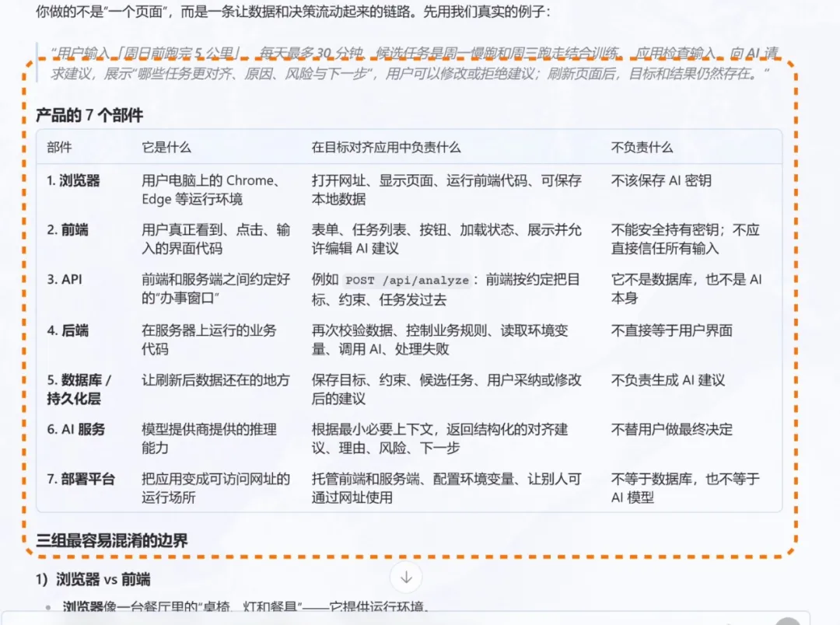
Task: Click the cell starting with 托管前端和服务端
Action: coord(446,488)
